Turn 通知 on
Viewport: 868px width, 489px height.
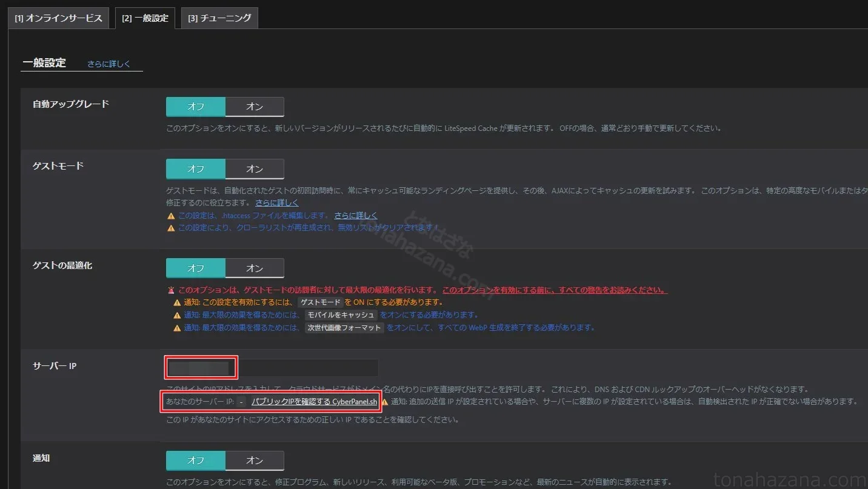(255, 461)
